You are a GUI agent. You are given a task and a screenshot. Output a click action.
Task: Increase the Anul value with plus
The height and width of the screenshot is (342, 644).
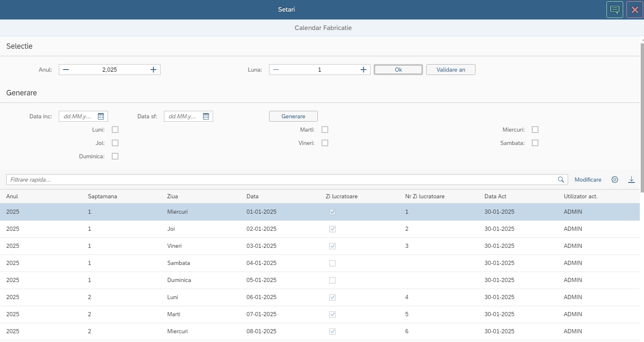tap(153, 70)
